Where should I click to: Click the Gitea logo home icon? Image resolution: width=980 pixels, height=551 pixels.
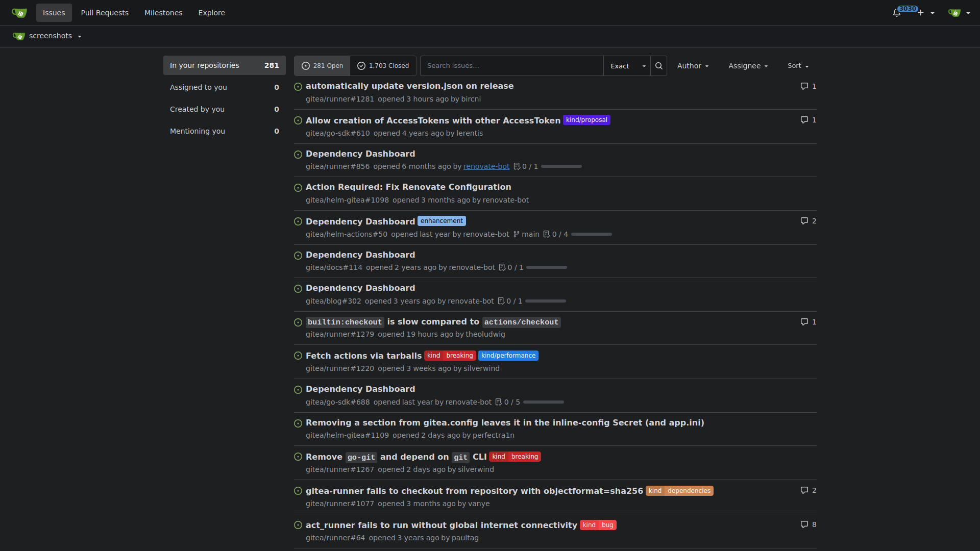19,13
